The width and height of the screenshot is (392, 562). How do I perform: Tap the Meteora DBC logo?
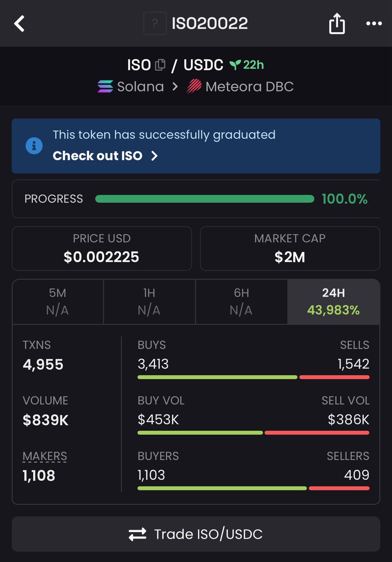coord(194,87)
